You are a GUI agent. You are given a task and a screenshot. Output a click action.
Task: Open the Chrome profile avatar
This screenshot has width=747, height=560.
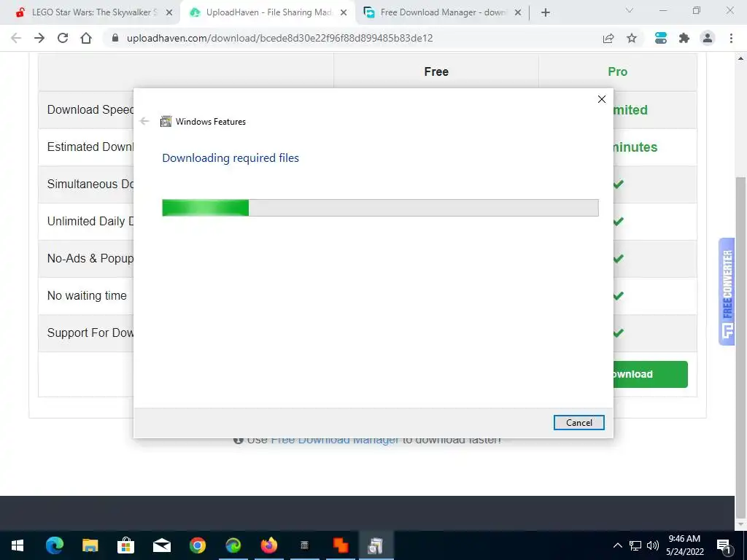[x=708, y=38]
